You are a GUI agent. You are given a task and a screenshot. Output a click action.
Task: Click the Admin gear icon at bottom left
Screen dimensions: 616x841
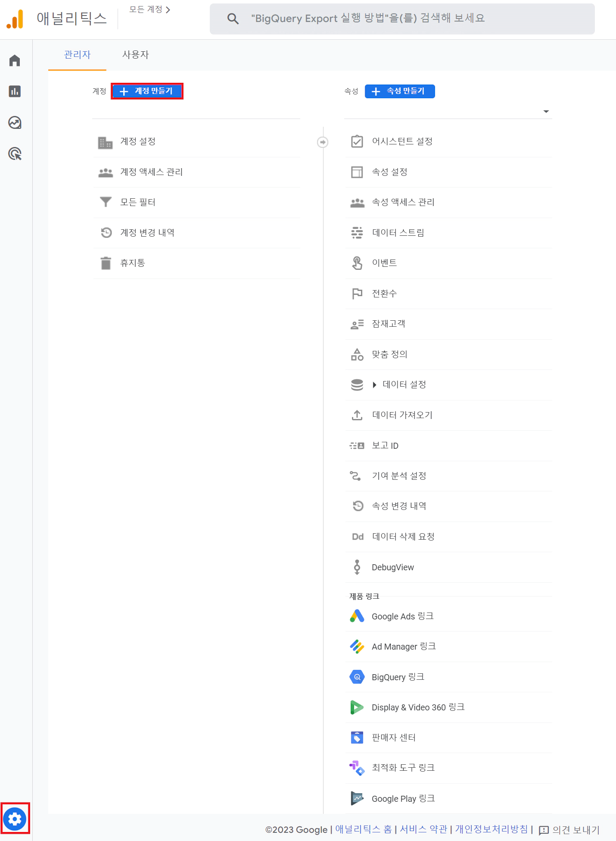click(x=15, y=819)
